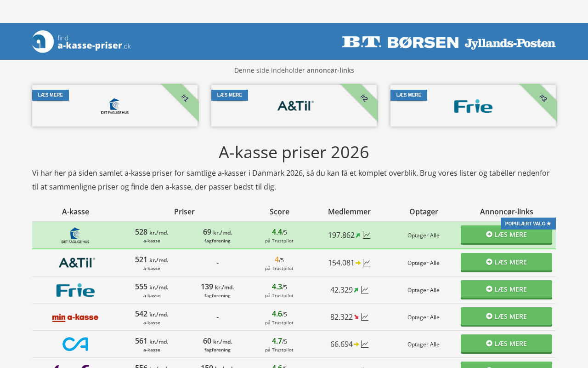Image resolution: width=588 pixels, height=368 pixels.
Task: Click green LÆS MERE for min a-kasse
Action: (x=506, y=317)
